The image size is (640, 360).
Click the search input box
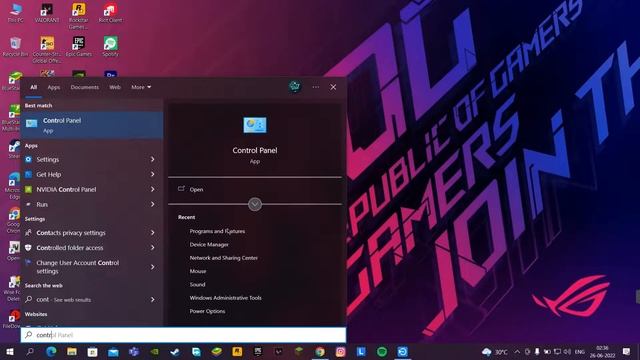pos(184,335)
